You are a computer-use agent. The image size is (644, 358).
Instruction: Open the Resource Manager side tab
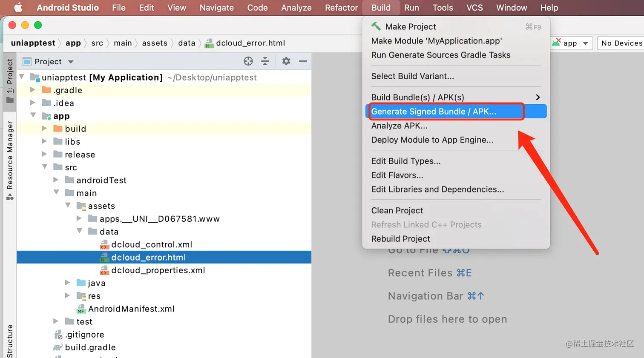(10, 160)
